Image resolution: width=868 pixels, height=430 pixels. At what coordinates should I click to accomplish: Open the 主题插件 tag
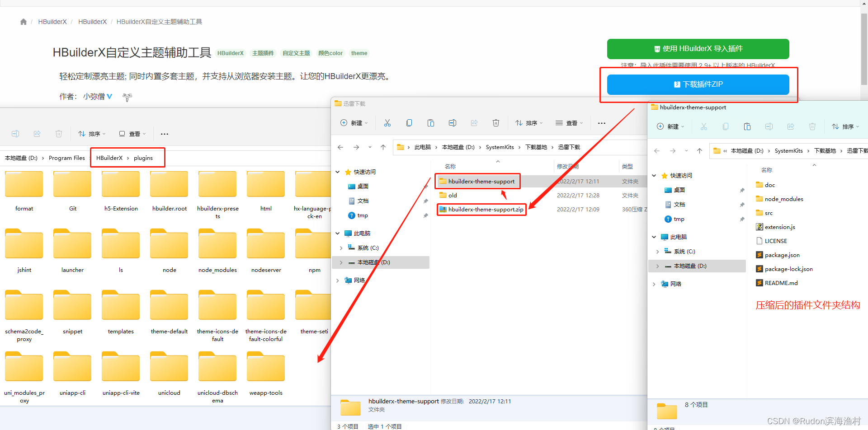263,53
